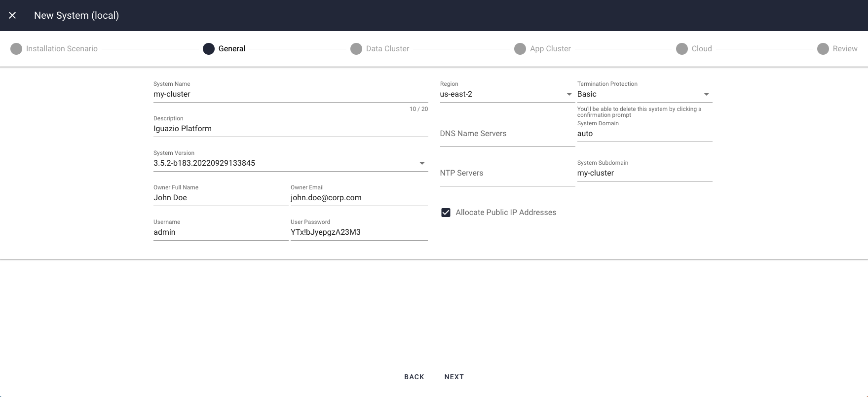Click the Installation Scenario step circle
868x397 pixels.
[16, 49]
